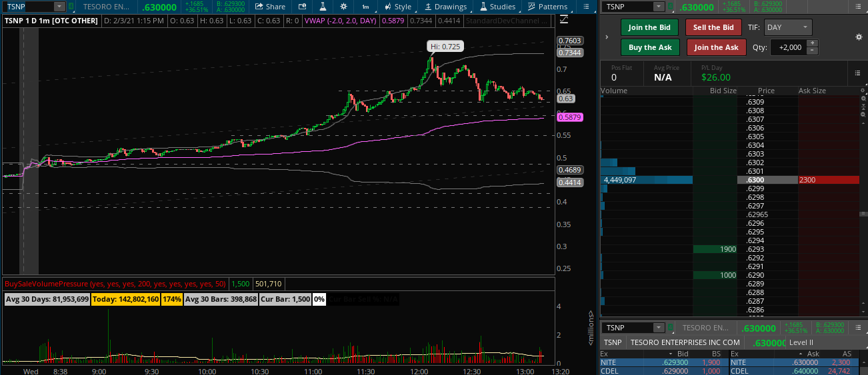868x375 pixels.
Task: Select the CDEL ask row at .640000
Action: (795, 371)
